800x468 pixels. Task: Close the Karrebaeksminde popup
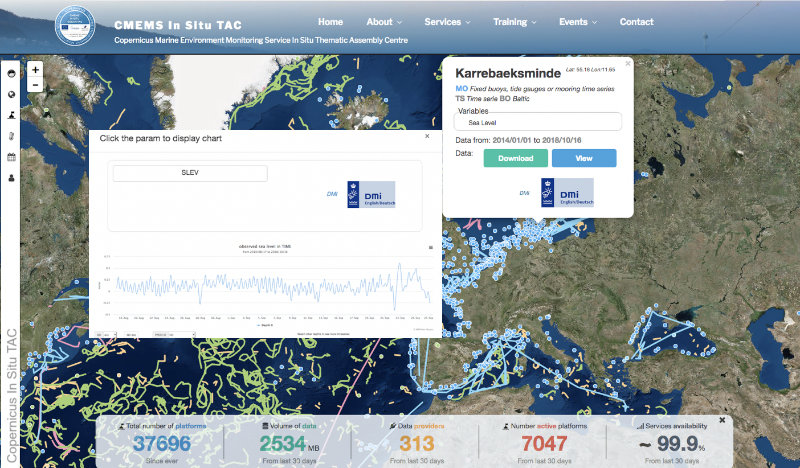coord(628,63)
